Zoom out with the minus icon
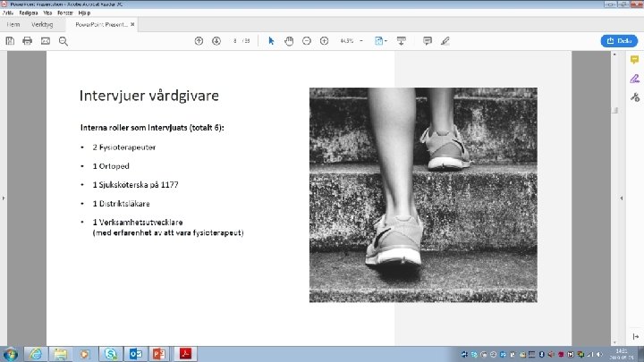The image size is (644, 362). 307,41
